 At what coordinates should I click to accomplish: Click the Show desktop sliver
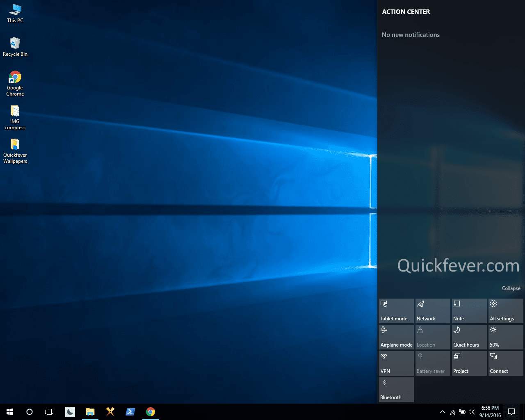(523, 412)
